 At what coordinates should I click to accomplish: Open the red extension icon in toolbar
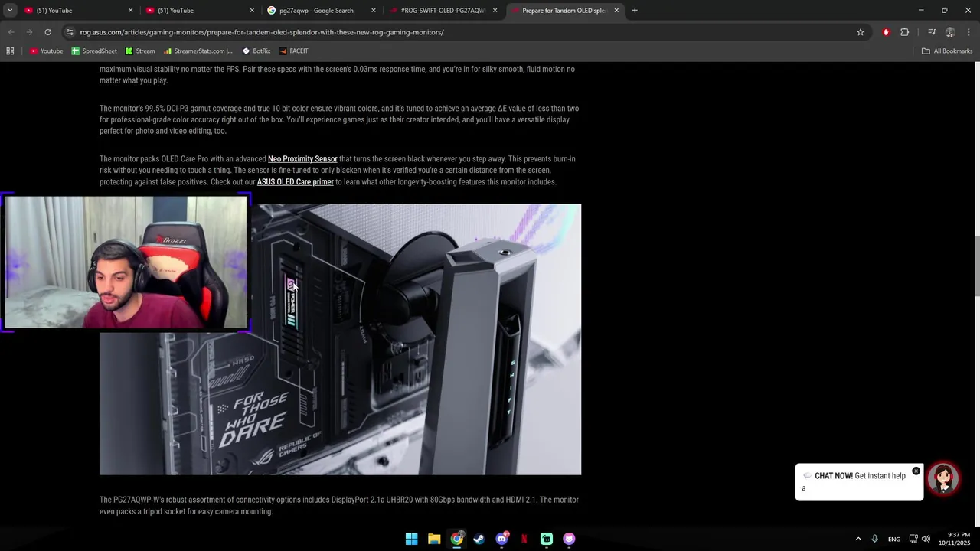coord(886,32)
